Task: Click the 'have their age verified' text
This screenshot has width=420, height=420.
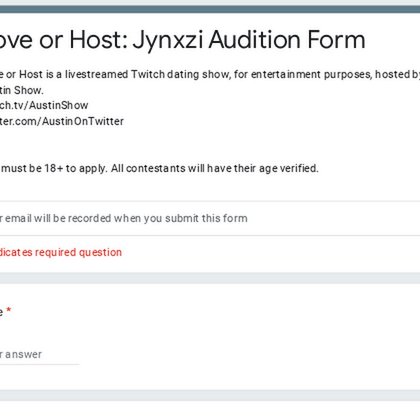Action: tap(263, 168)
